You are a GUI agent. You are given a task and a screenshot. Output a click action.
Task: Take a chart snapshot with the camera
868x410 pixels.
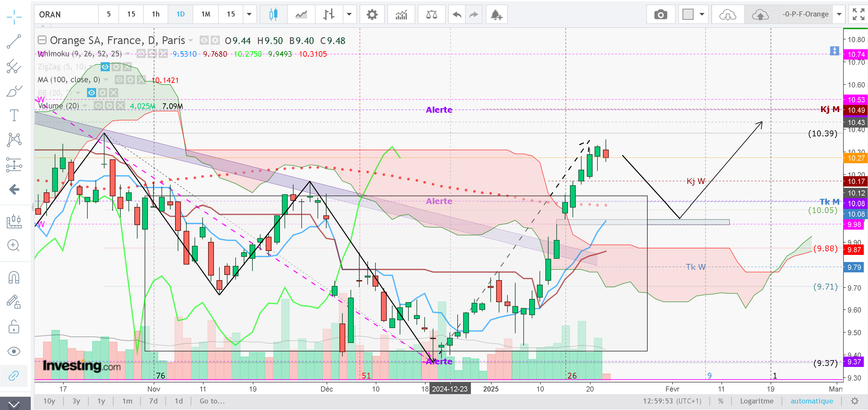(x=661, y=14)
